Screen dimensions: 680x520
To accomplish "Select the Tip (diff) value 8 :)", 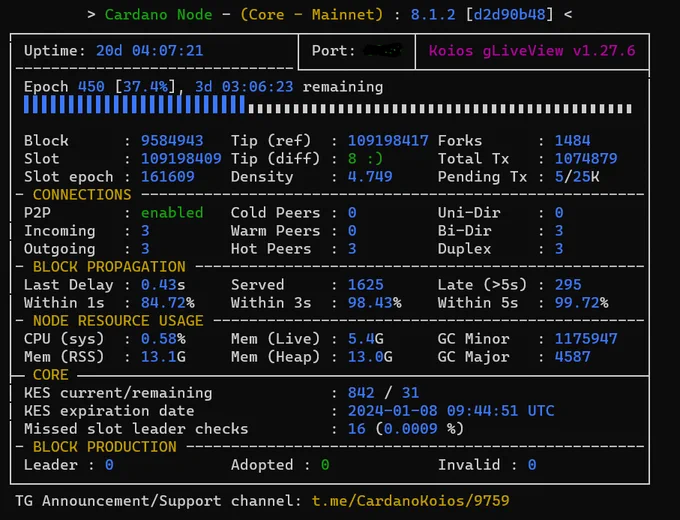I will [366, 159].
